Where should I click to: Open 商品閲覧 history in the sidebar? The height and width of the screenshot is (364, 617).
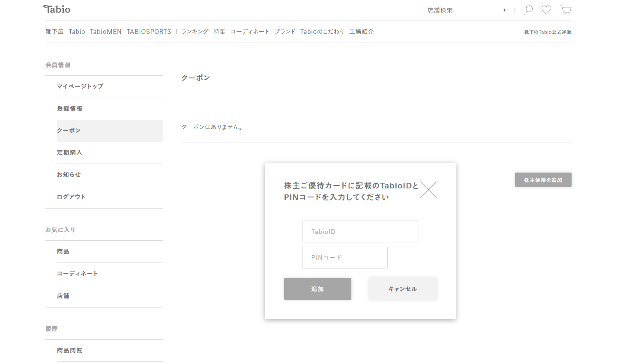[110, 350]
